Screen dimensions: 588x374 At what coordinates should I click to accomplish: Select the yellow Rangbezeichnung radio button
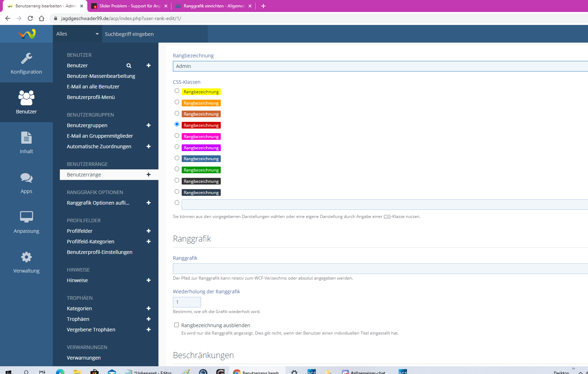pos(177,91)
